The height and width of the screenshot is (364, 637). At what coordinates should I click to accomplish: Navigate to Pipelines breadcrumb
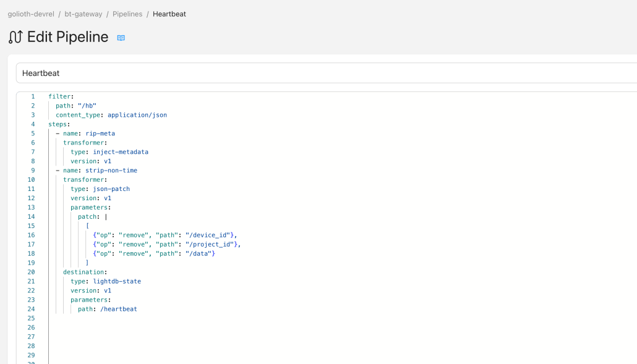[x=127, y=14]
